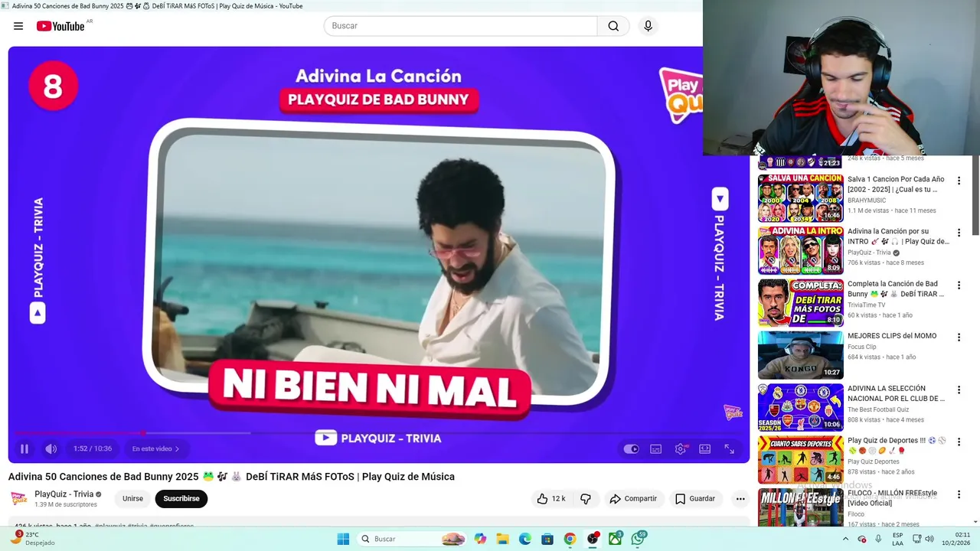Click the Unirse membership button

pos(132,499)
